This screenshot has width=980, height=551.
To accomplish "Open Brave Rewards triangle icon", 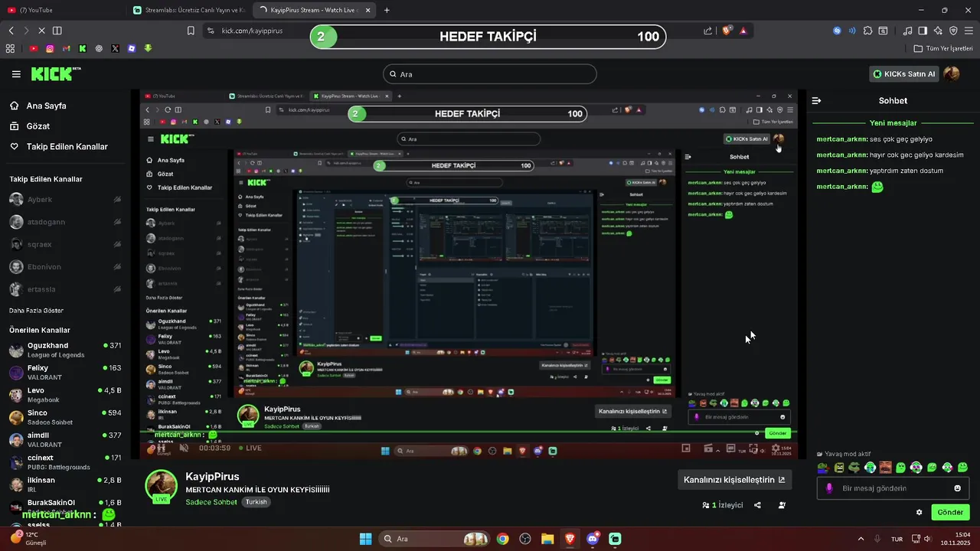I will pyautogui.click(x=743, y=31).
